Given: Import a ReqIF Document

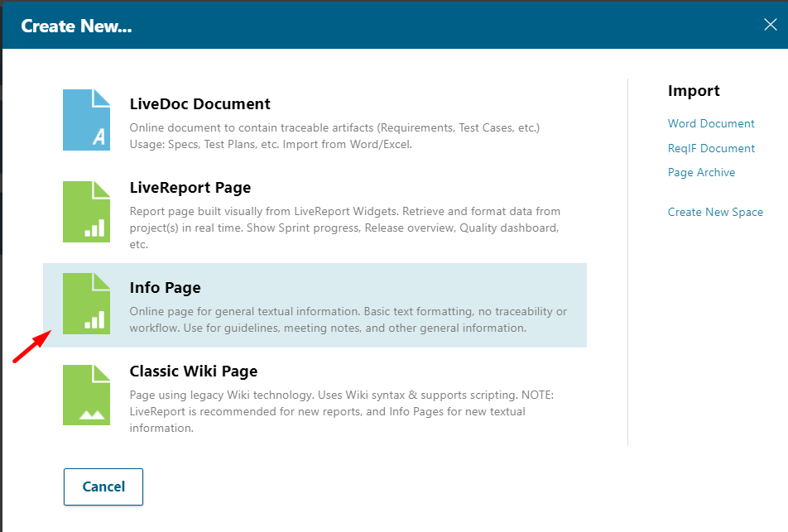Looking at the screenshot, I should coord(711,149).
